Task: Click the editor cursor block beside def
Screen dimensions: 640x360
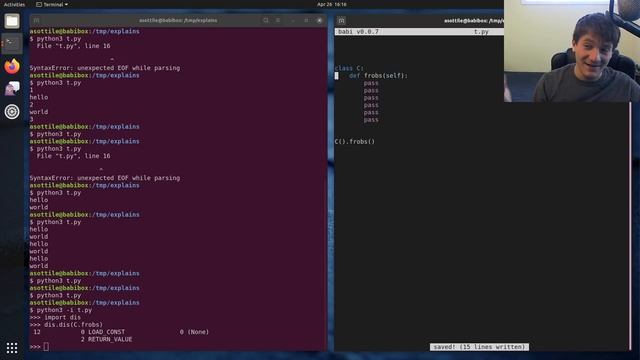Action: [x=336, y=76]
